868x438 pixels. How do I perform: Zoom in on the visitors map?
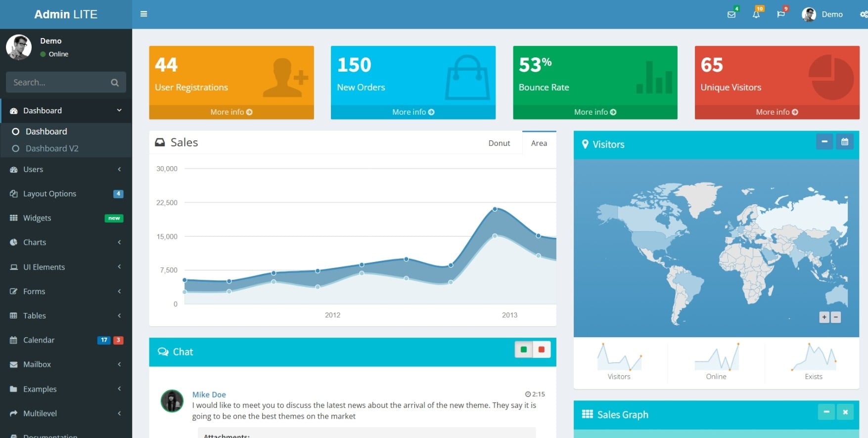tap(824, 317)
